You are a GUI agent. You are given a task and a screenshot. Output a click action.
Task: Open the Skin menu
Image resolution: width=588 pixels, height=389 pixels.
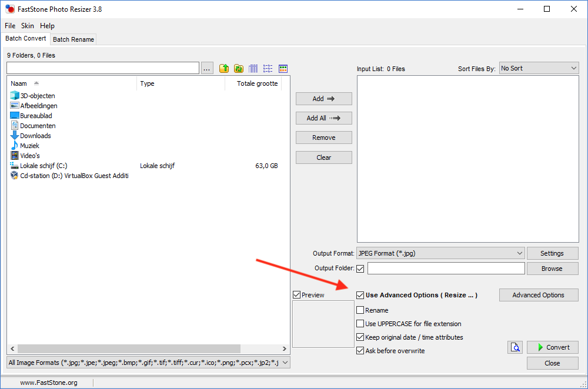[x=28, y=26]
